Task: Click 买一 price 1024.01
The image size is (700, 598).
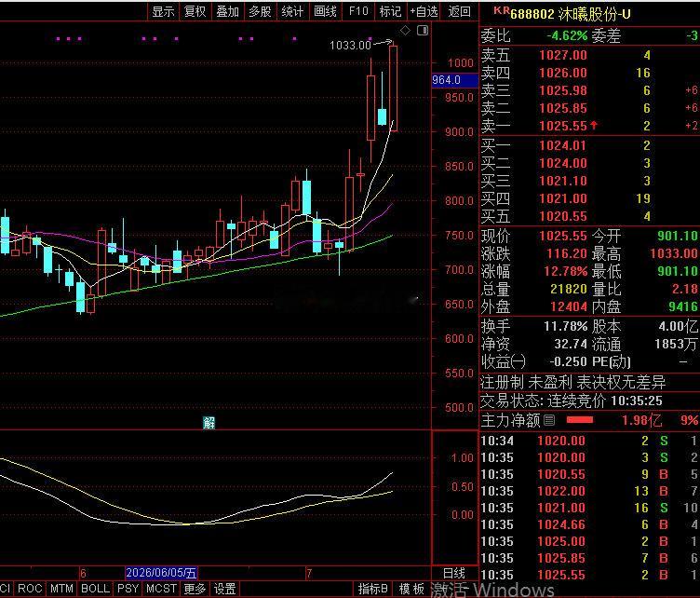Action: (563, 145)
